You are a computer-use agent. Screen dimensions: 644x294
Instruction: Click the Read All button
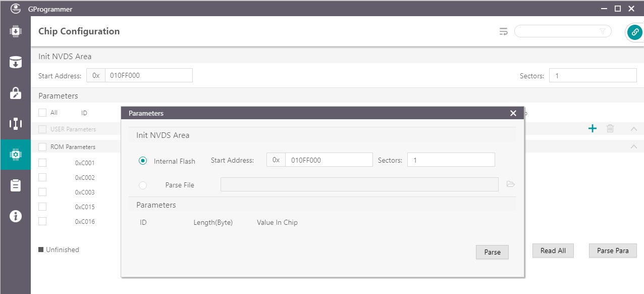553,251
